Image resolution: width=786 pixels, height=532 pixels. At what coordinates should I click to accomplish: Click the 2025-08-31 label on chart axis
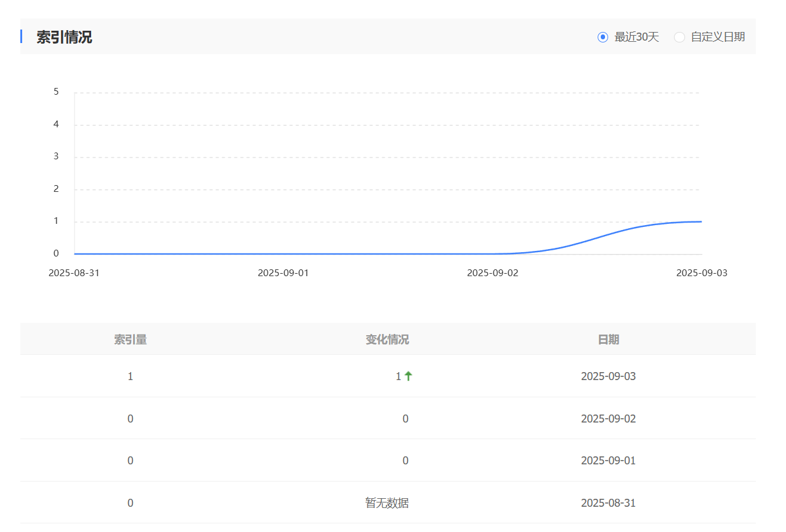(x=74, y=273)
